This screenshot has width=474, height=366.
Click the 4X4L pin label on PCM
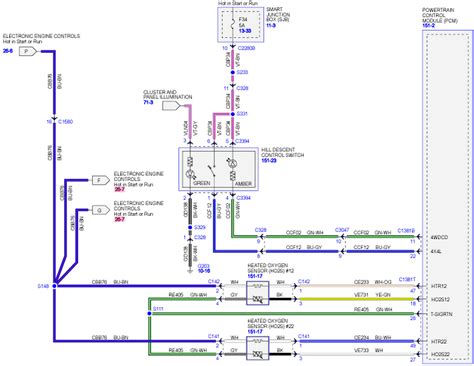pos(436,252)
